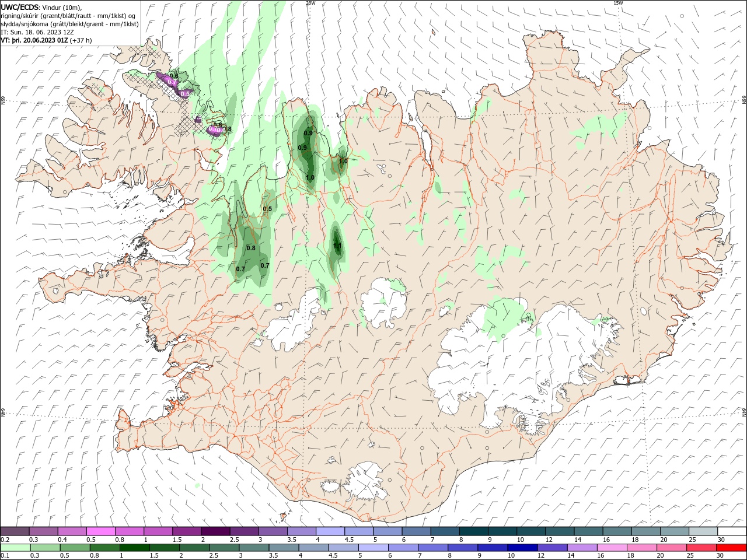Click the bright red swatch at the legend end
747x560 pixels.
(x=731, y=548)
